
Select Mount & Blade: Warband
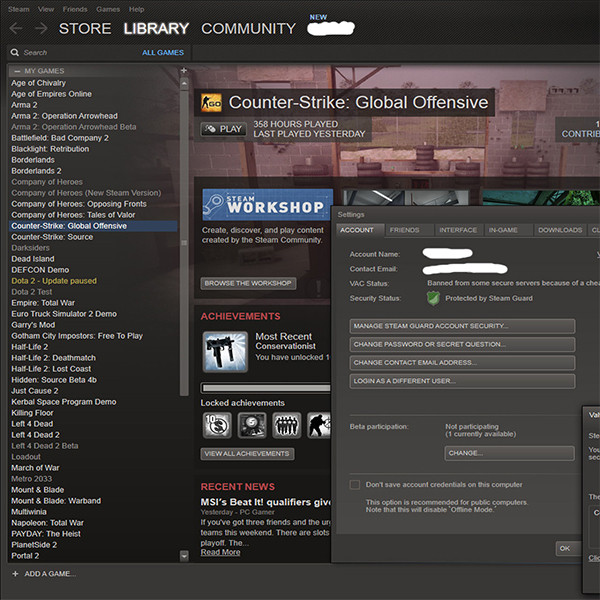point(56,501)
